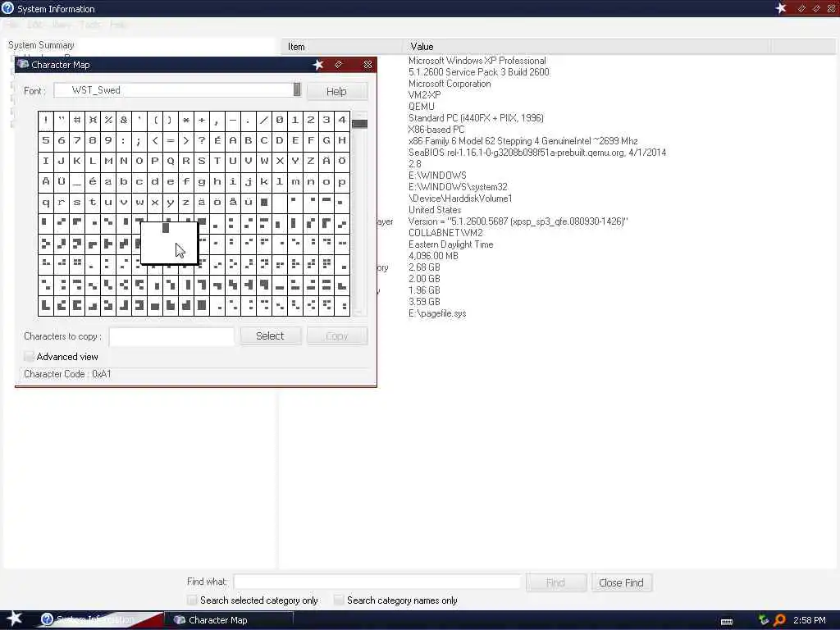Select the # character cell
This screenshot has height=630, width=840.
click(x=77, y=120)
